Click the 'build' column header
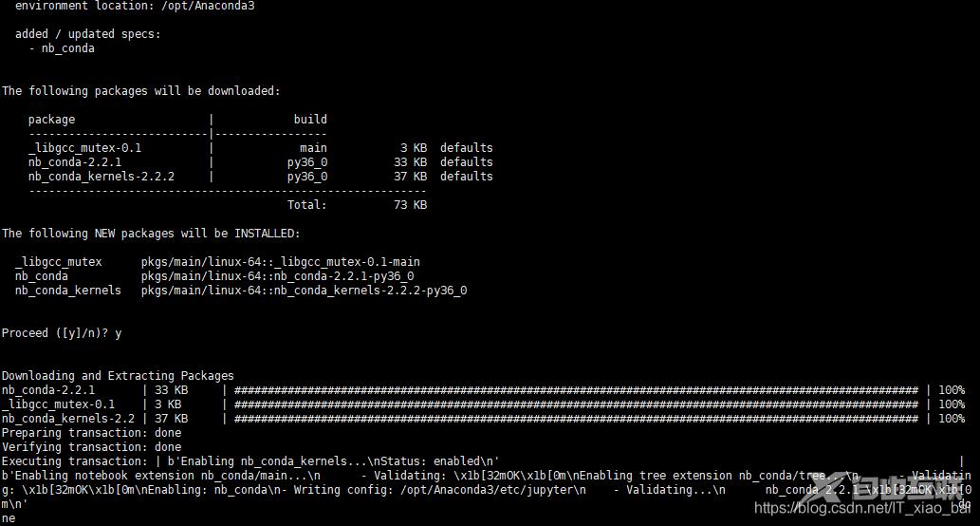 [310, 119]
